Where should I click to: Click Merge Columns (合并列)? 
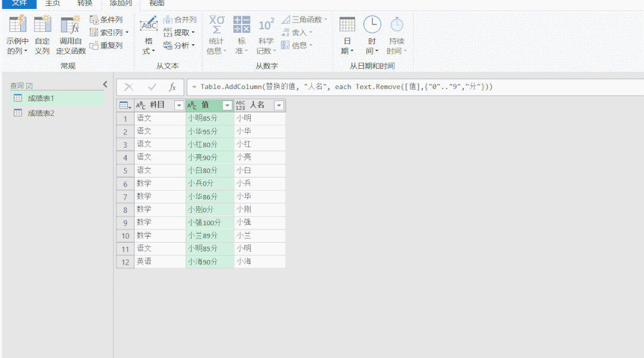(x=180, y=19)
